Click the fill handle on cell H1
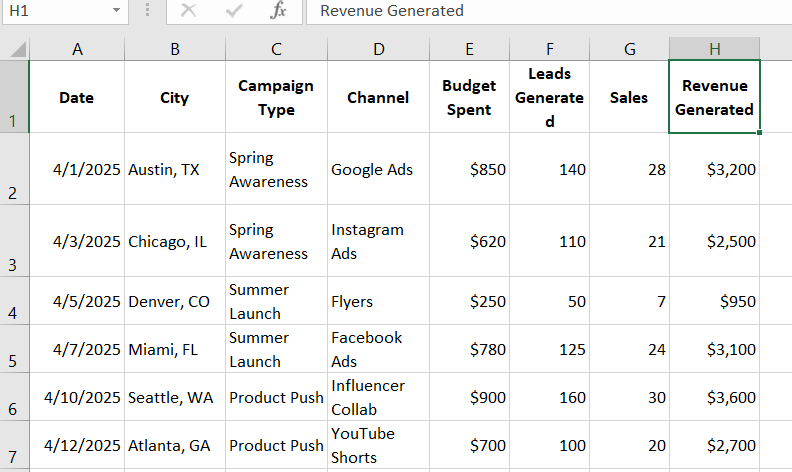This screenshot has height=472, width=792. pos(760,132)
